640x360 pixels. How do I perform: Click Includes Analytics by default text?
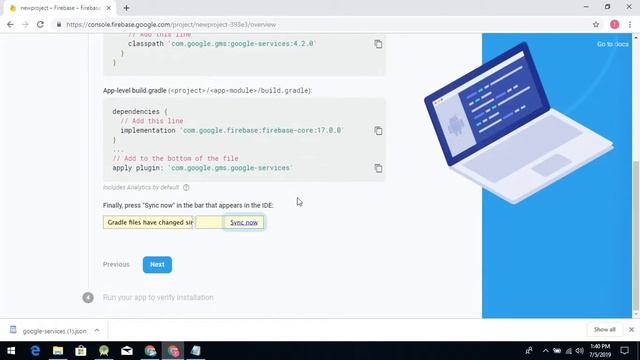pyautogui.click(x=141, y=187)
